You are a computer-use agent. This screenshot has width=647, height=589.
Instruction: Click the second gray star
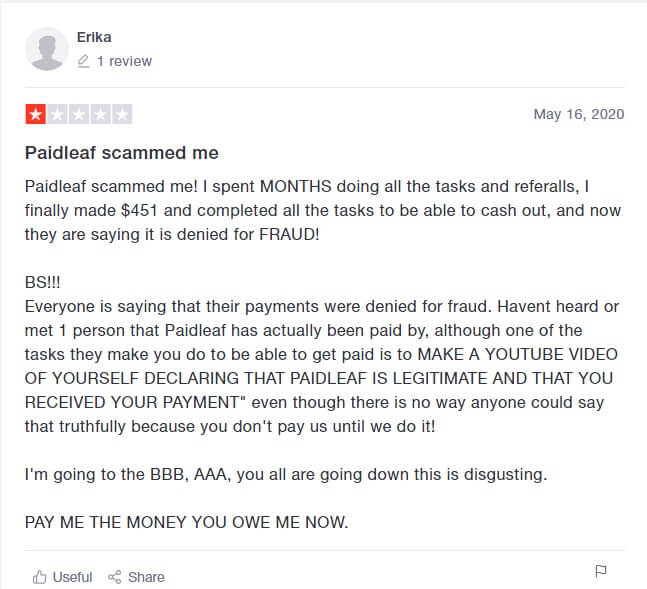pyautogui.click(x=57, y=114)
